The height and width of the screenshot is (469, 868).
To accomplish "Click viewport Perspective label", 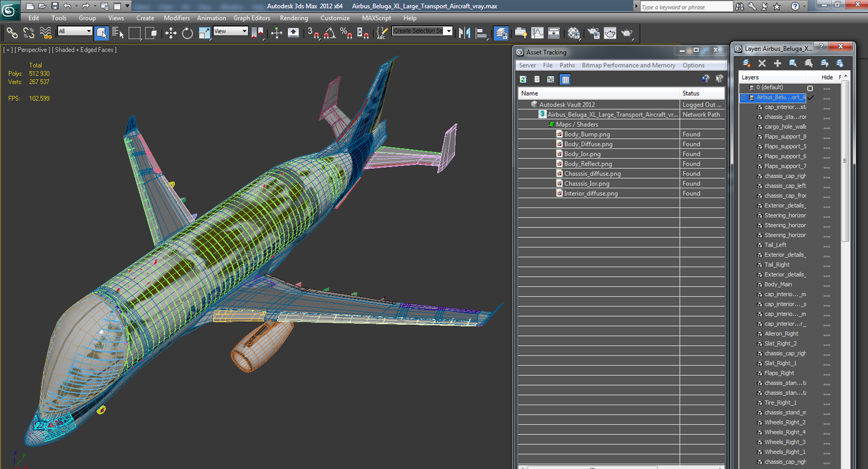I will [x=33, y=50].
